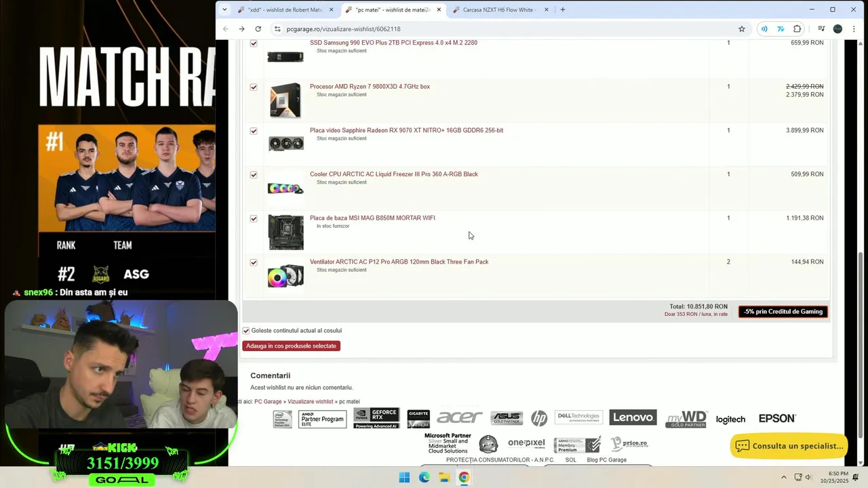The image size is (868, 488).
Task: Show hidden system tray icons
Action: 784,477
